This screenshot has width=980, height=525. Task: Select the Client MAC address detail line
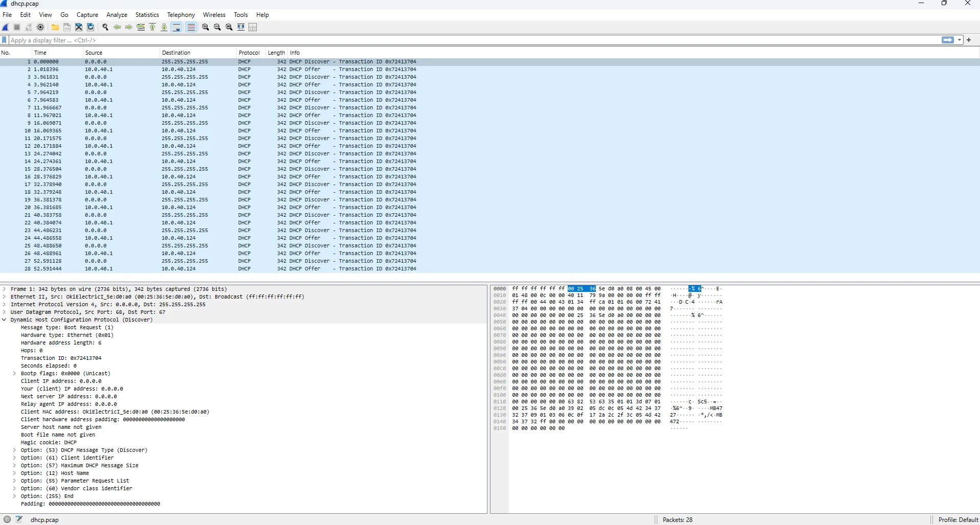[x=115, y=412]
